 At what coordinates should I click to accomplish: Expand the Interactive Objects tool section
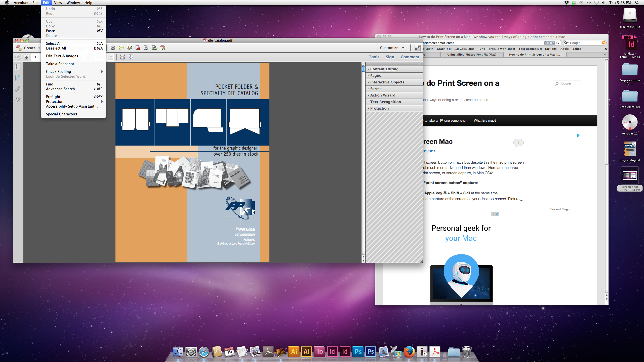(x=394, y=82)
